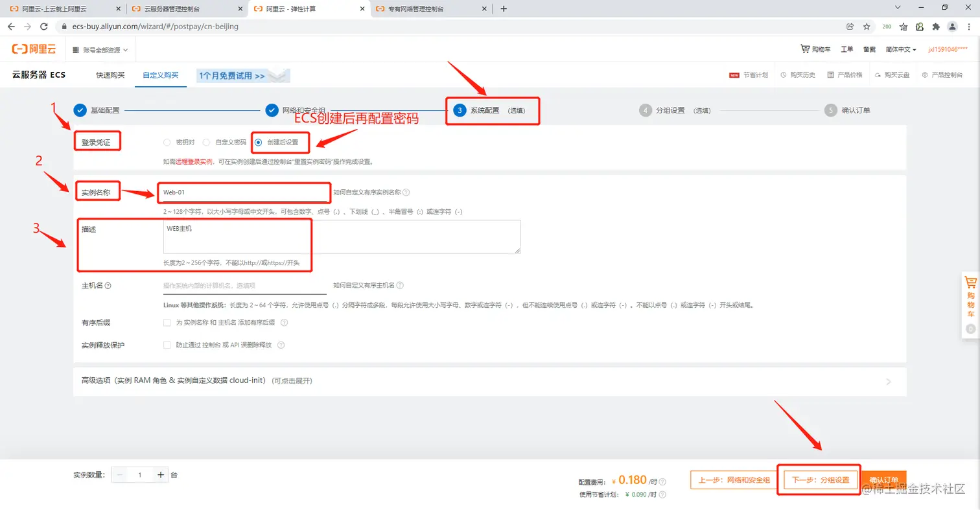Switch to browser tab 云服务器管理控制台
The image size is (980, 510).
(x=186, y=9)
